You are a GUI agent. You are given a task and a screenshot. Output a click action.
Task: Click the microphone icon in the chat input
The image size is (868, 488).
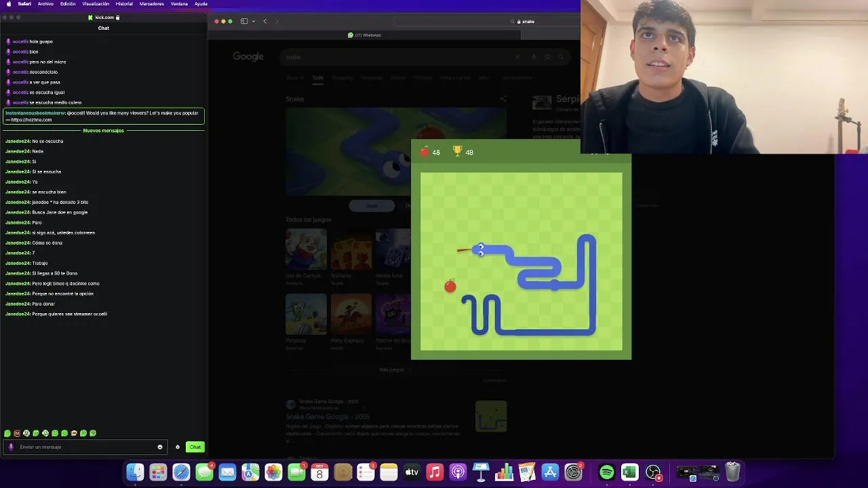coord(11,447)
